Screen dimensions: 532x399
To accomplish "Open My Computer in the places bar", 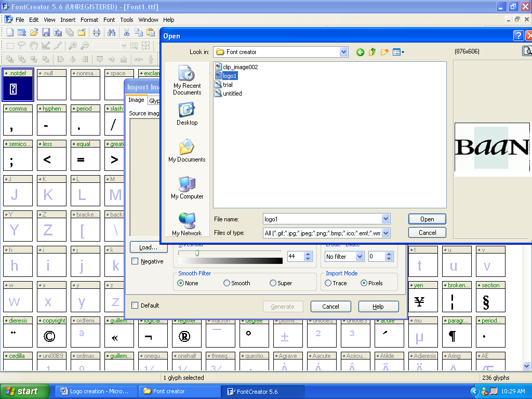I will 187,188.
